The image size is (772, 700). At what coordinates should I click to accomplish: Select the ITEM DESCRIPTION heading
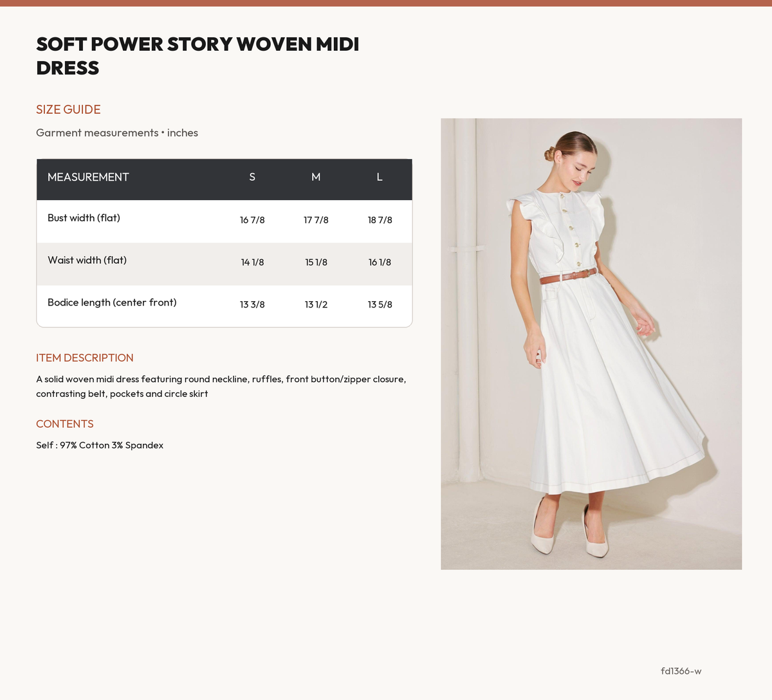coord(85,358)
